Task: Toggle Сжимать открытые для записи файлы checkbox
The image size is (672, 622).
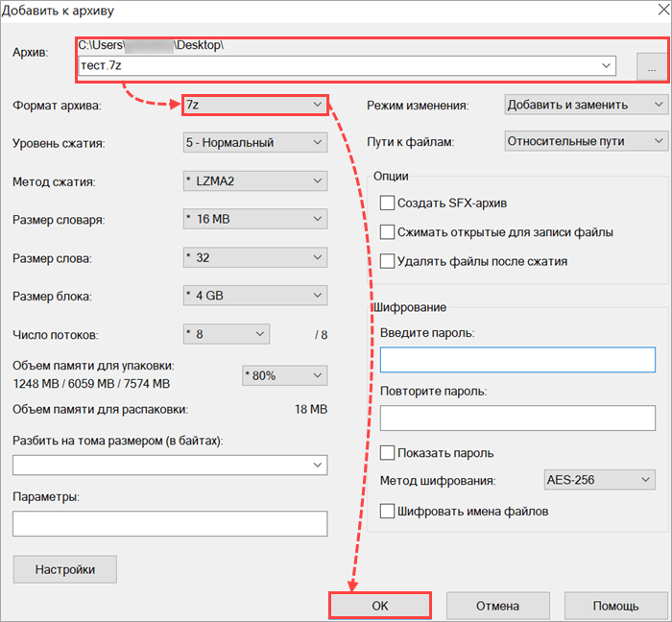Action: [388, 231]
